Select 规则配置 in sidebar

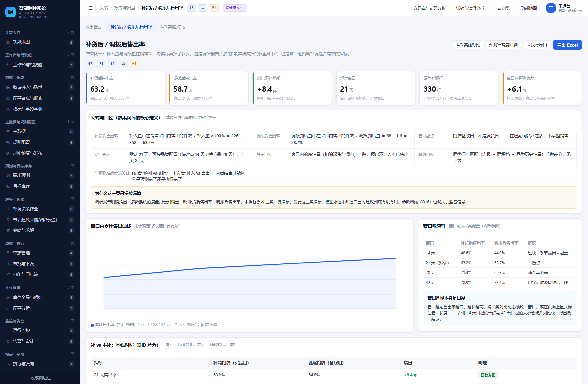pyautogui.click(x=40, y=143)
